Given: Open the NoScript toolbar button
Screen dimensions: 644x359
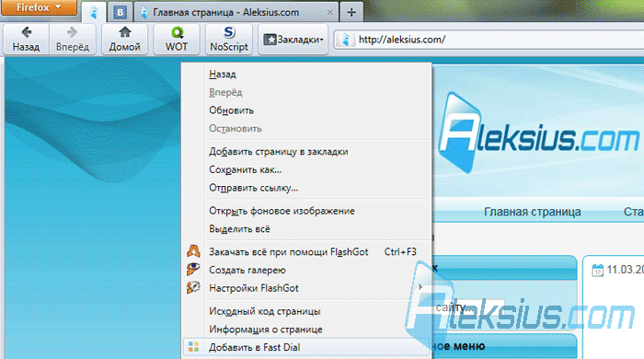Looking at the screenshot, I should click(x=229, y=39).
